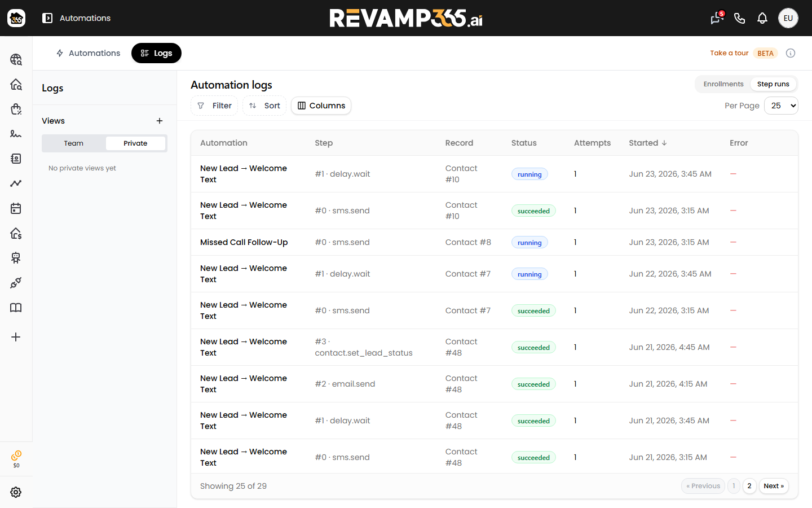
Task: Click the running status for Jun 23 3:45 AM
Action: click(x=529, y=174)
